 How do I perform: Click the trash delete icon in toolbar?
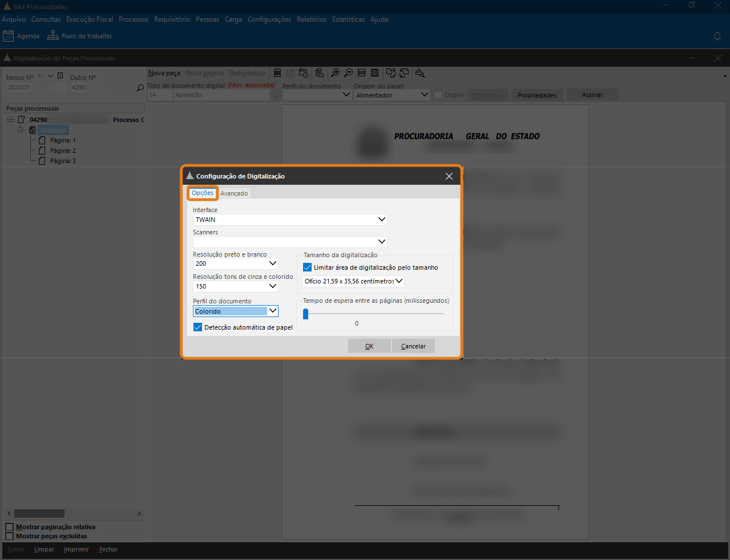tap(277, 73)
